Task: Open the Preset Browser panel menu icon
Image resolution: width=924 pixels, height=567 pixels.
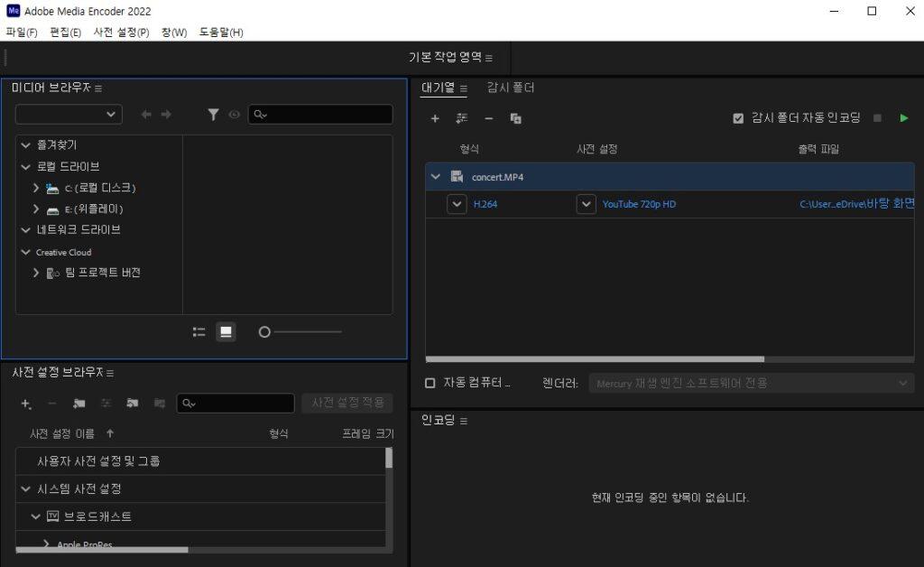Action: click(x=110, y=373)
